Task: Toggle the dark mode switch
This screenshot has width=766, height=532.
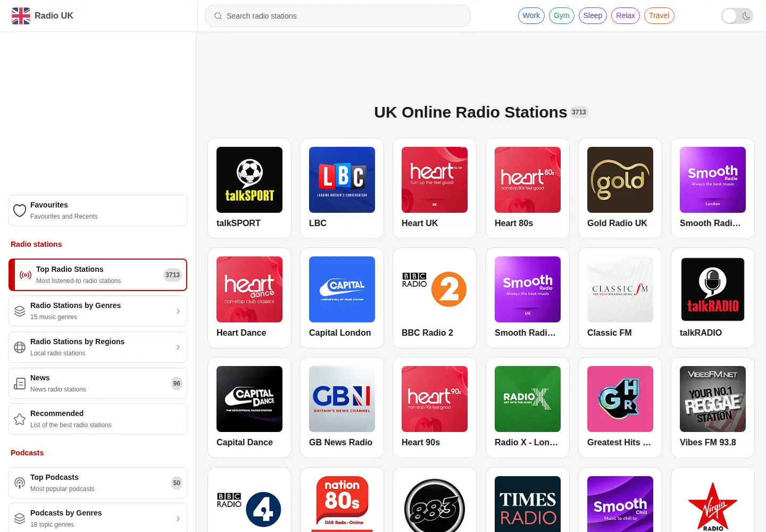Action: click(x=737, y=16)
